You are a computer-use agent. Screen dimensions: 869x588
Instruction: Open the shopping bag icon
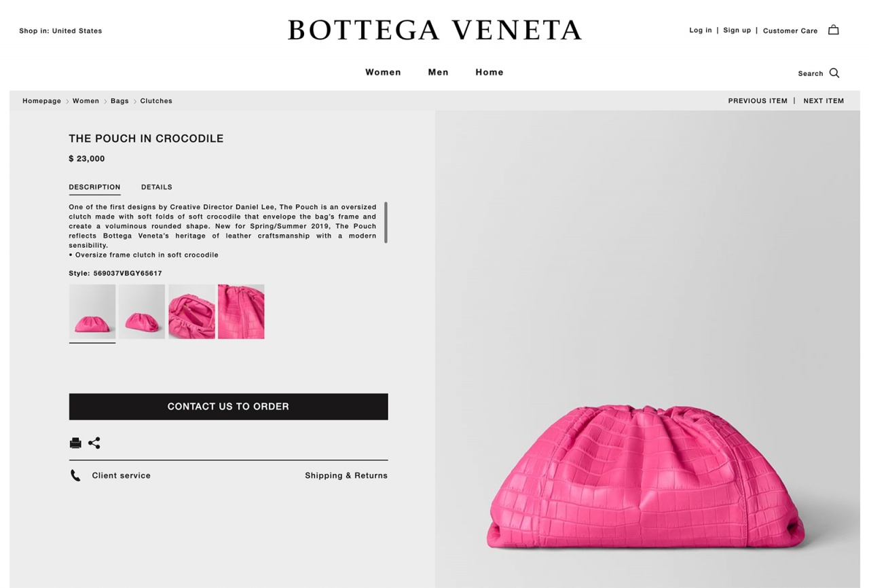(833, 30)
